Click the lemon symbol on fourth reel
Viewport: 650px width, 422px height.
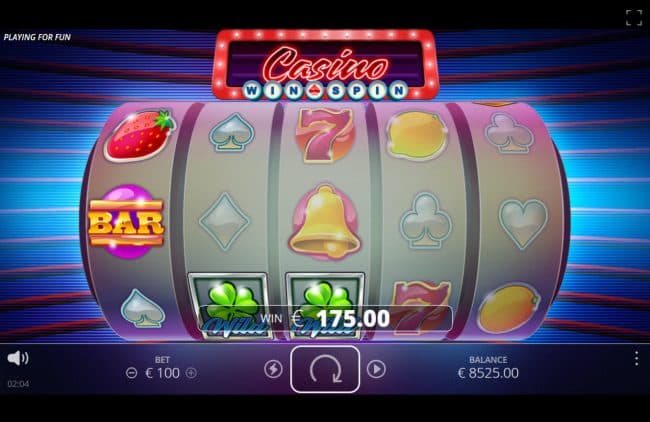point(417,135)
